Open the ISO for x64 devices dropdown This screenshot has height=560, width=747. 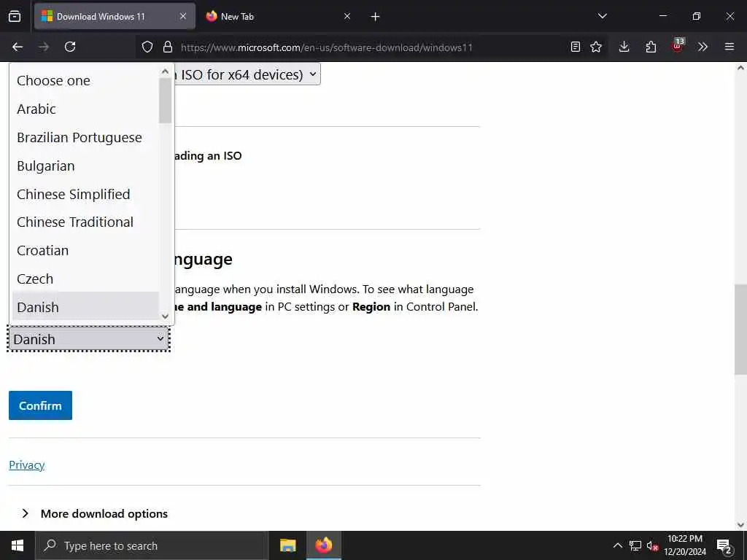click(247, 74)
